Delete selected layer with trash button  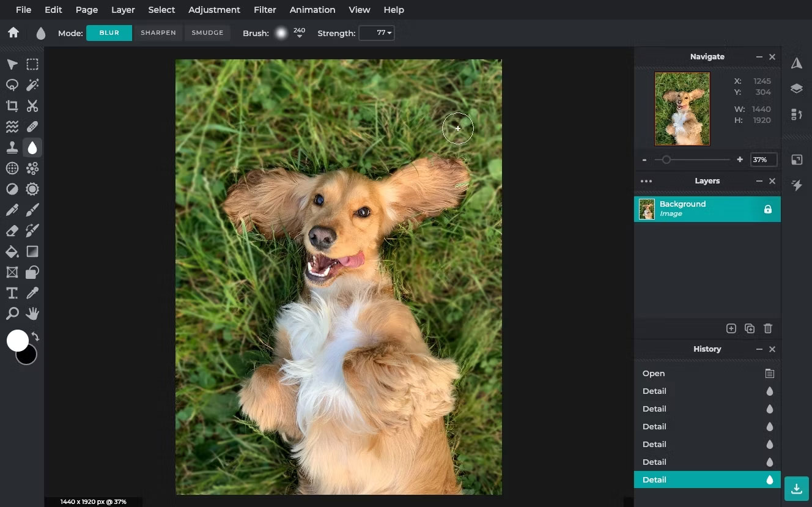pyautogui.click(x=768, y=328)
